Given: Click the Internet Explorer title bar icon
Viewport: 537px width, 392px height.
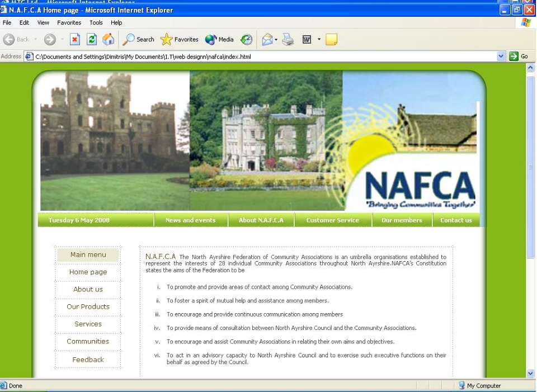Looking at the screenshot, I should (3, 10).
